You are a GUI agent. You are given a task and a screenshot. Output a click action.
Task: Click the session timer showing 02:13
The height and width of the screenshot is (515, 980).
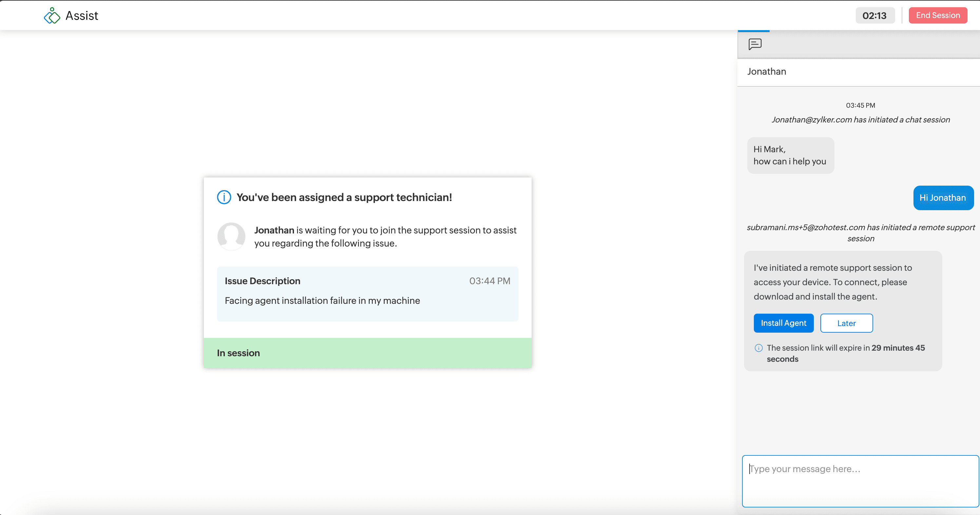(x=875, y=15)
